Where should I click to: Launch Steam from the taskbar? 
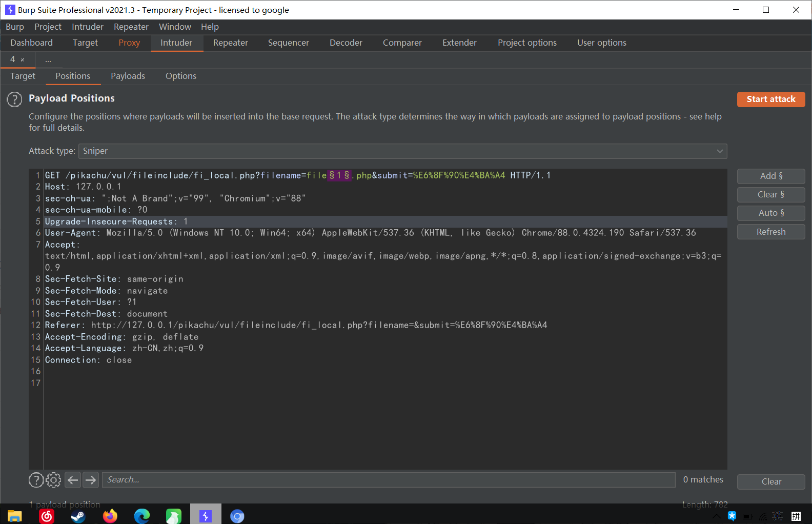pos(78,516)
